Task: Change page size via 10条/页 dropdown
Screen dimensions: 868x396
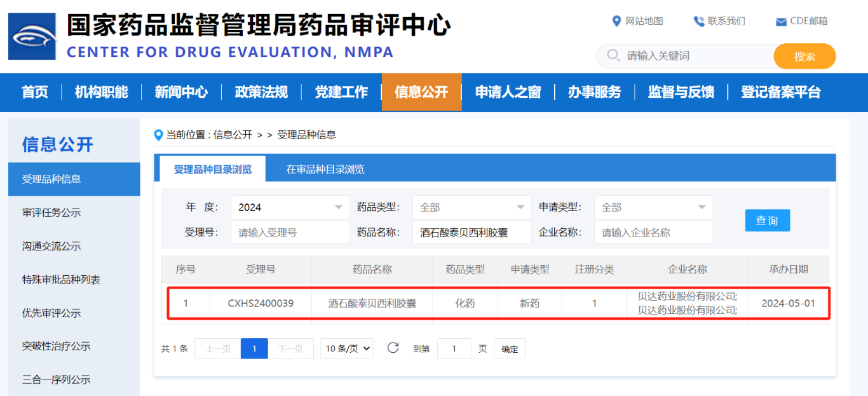Action: pos(346,348)
